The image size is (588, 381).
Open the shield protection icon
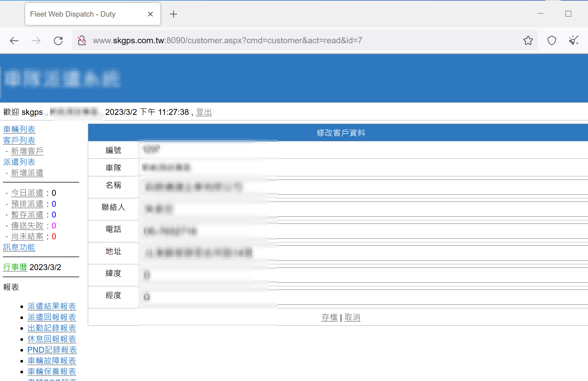pyautogui.click(x=552, y=41)
